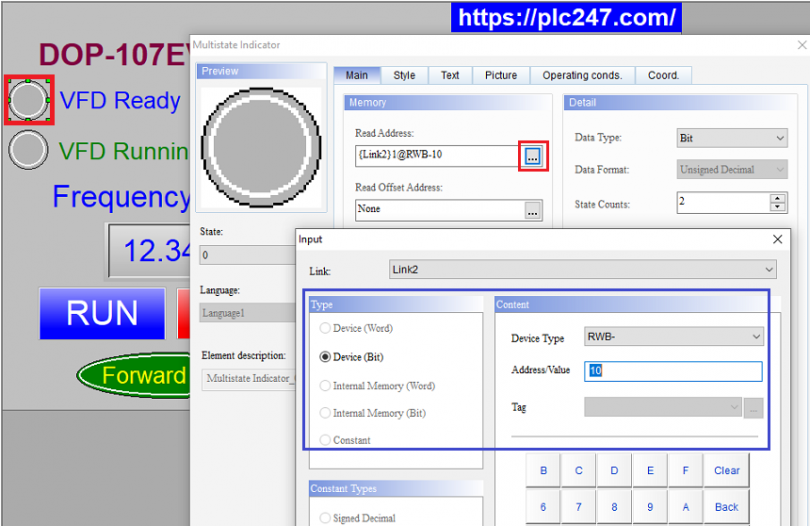Click the Tag browse button

(x=753, y=408)
